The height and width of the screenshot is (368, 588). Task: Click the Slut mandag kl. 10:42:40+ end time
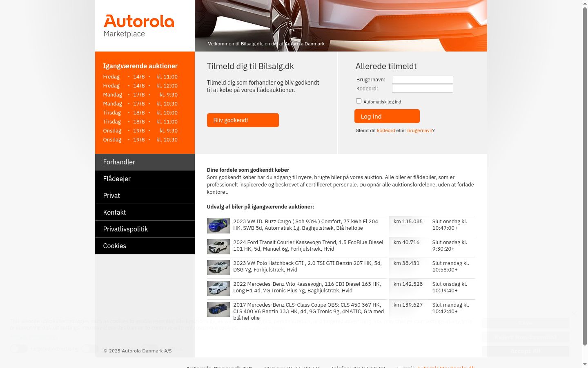(451, 308)
